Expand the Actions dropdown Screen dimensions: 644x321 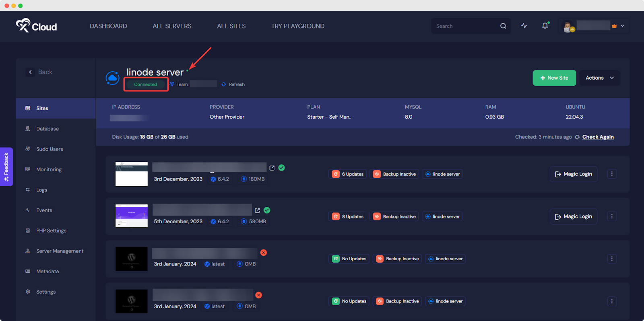[599, 78]
